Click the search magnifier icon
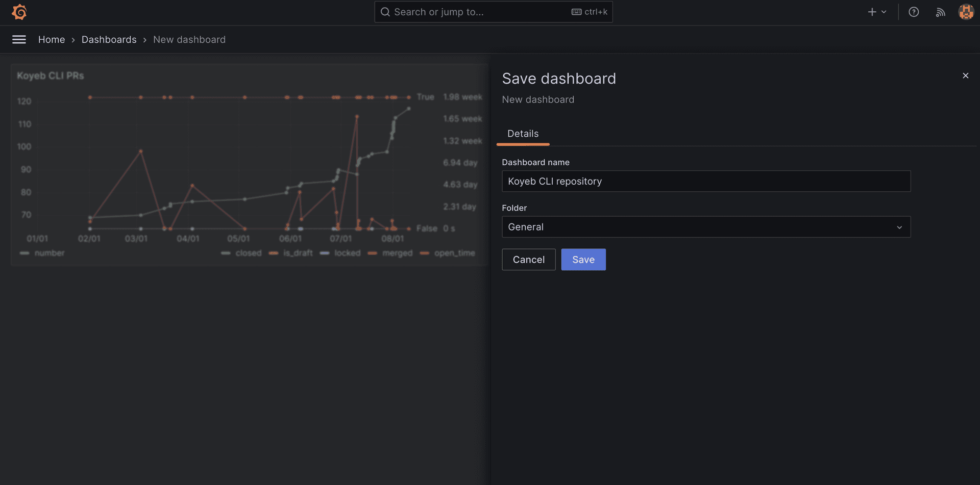 pyautogui.click(x=385, y=12)
